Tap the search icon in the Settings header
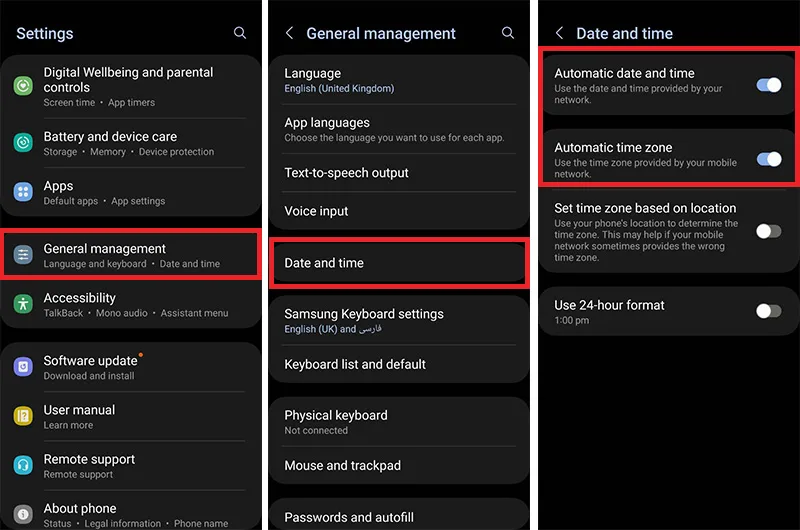Image resolution: width=800 pixels, height=530 pixels. click(x=240, y=33)
